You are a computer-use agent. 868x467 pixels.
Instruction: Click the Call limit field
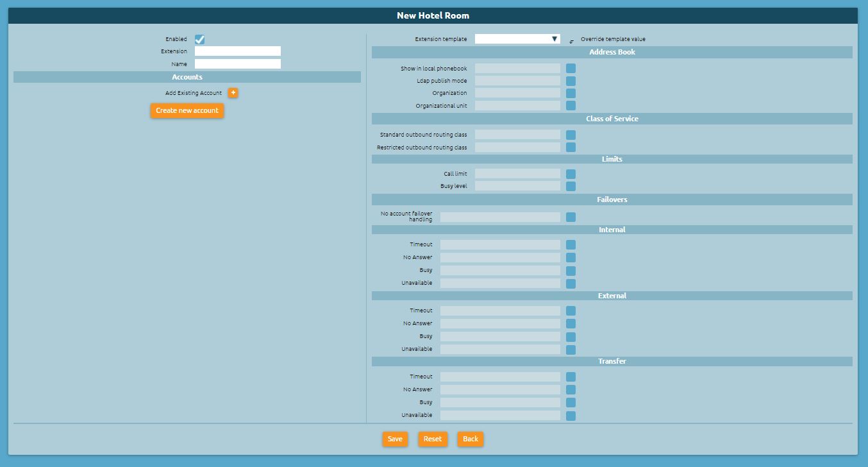[517, 174]
